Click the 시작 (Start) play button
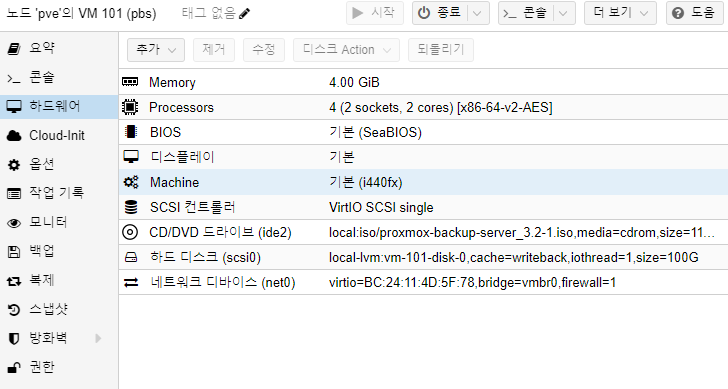 coord(375,13)
